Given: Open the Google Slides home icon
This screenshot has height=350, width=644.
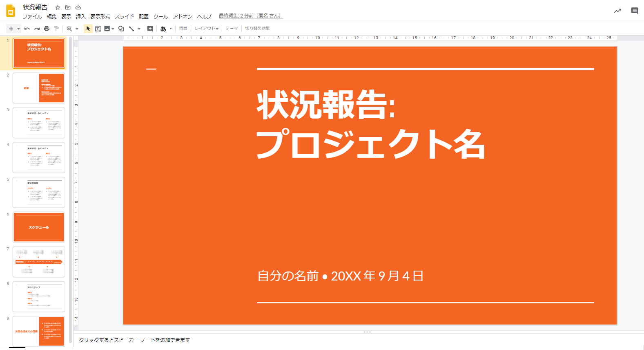Looking at the screenshot, I should pos(11,11).
